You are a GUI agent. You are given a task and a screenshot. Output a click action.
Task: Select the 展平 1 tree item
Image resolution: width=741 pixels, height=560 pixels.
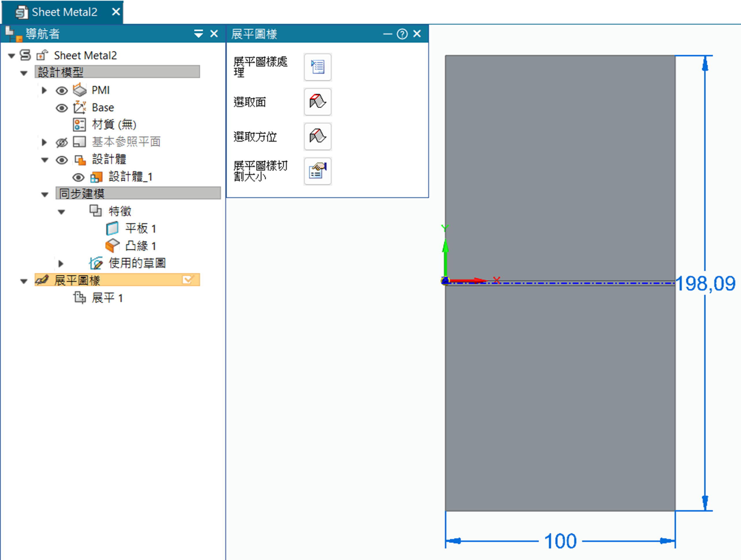point(107,298)
